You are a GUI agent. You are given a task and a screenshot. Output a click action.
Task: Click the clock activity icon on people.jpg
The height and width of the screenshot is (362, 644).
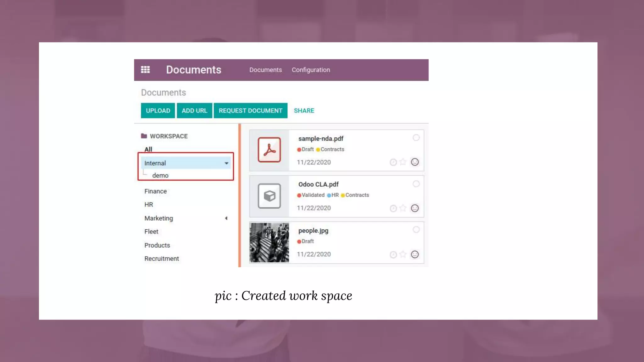(x=393, y=255)
